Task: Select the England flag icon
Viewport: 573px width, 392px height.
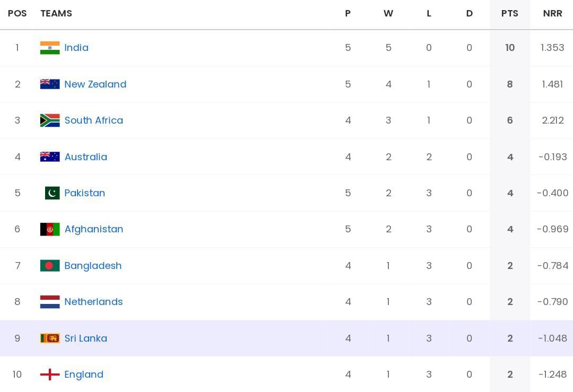Action: click(49, 374)
